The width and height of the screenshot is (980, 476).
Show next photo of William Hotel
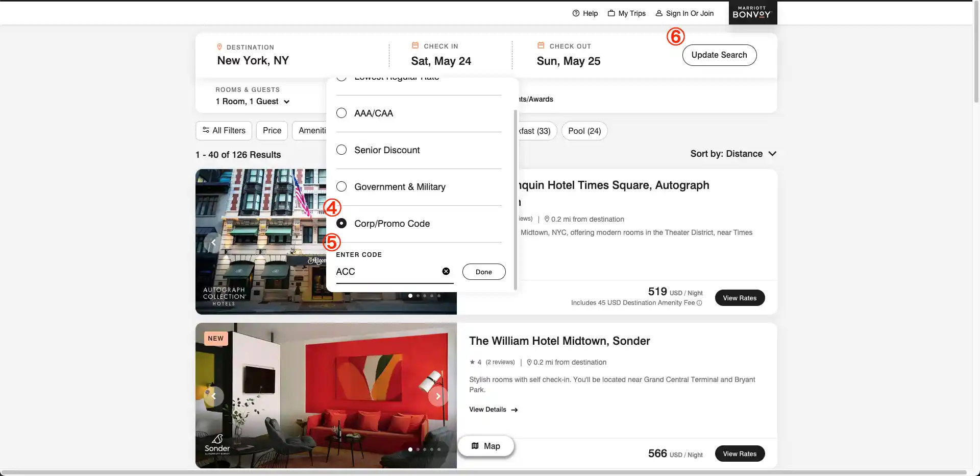(x=438, y=396)
